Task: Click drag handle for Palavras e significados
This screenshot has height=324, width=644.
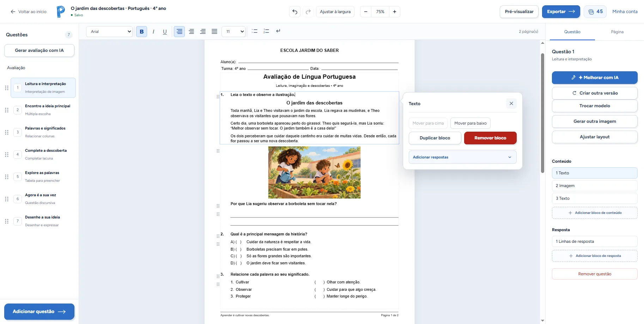Action: pyautogui.click(x=7, y=132)
